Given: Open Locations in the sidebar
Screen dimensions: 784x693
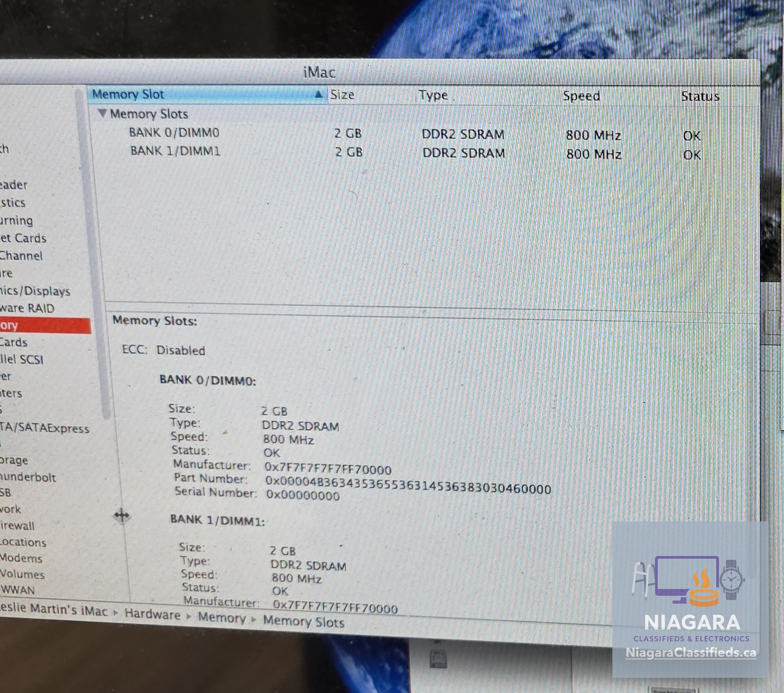Looking at the screenshot, I should pyautogui.click(x=23, y=542).
